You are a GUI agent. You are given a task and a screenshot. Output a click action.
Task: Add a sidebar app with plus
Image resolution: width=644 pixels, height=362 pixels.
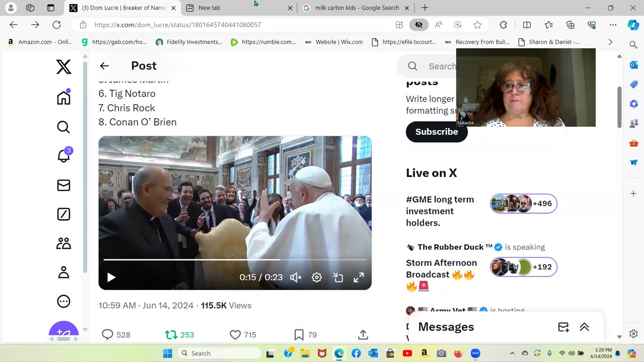click(633, 194)
